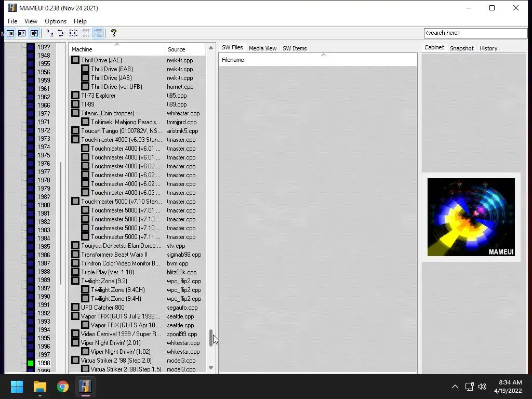Image resolution: width=532 pixels, height=399 pixels.
Task: Switch to the Cabinet tab
Action: pos(434,47)
